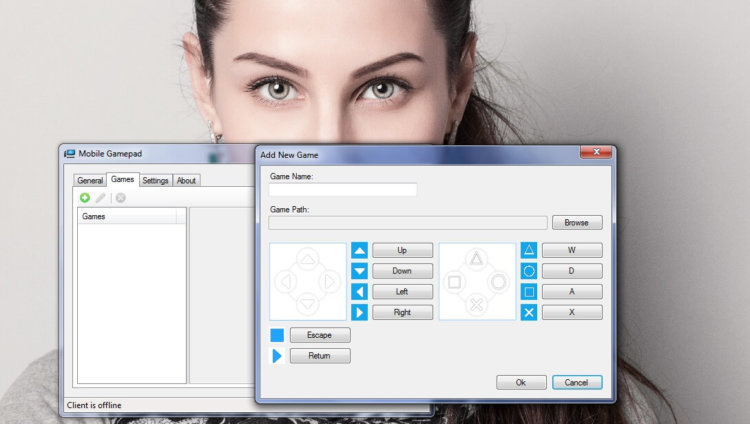Screen dimensions: 750x424
Task: Click the green add game icon
Action: pyautogui.click(x=85, y=198)
